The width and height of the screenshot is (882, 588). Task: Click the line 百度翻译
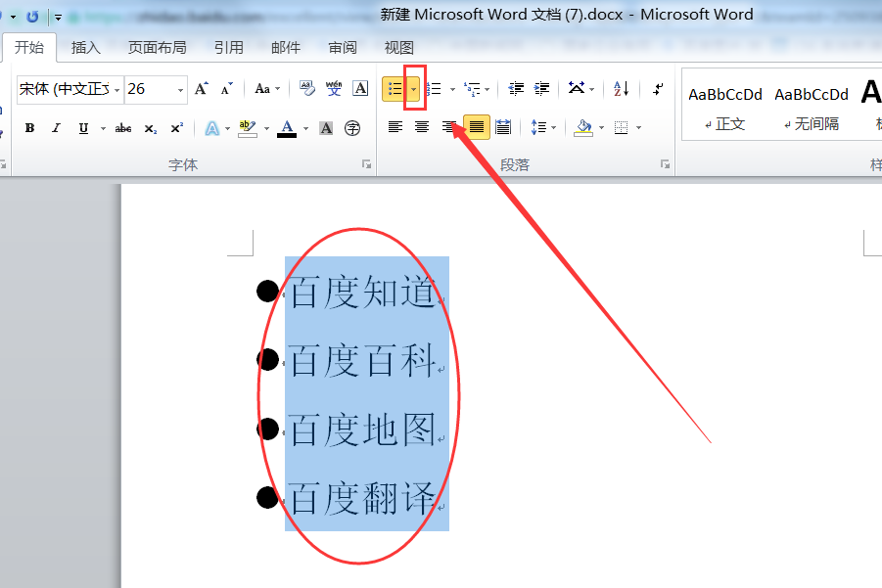point(363,498)
